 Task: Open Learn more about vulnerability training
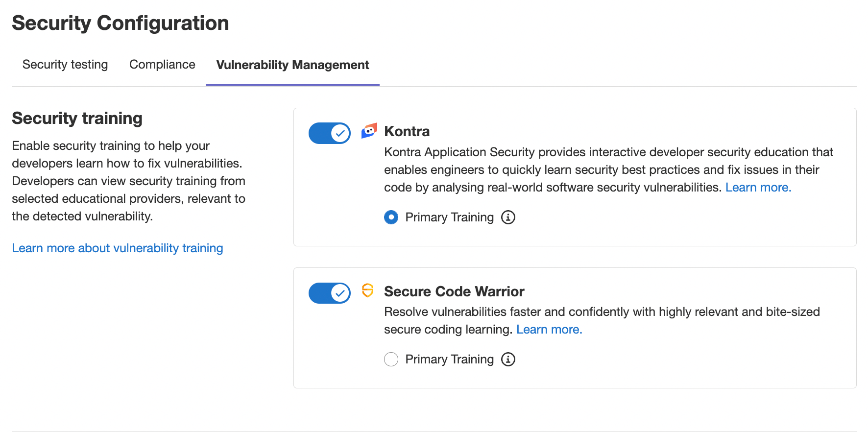pos(118,248)
